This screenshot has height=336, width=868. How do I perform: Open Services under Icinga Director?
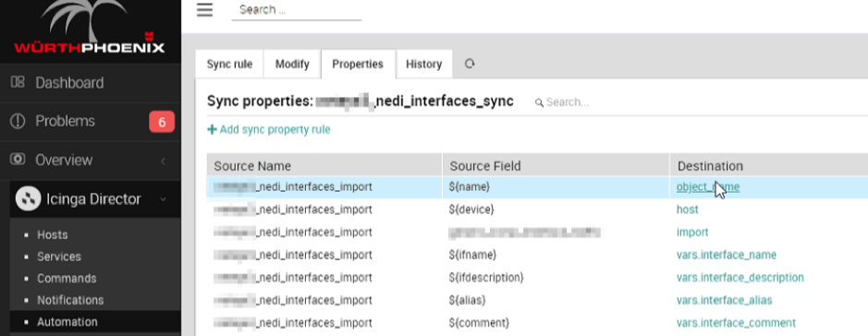(58, 257)
